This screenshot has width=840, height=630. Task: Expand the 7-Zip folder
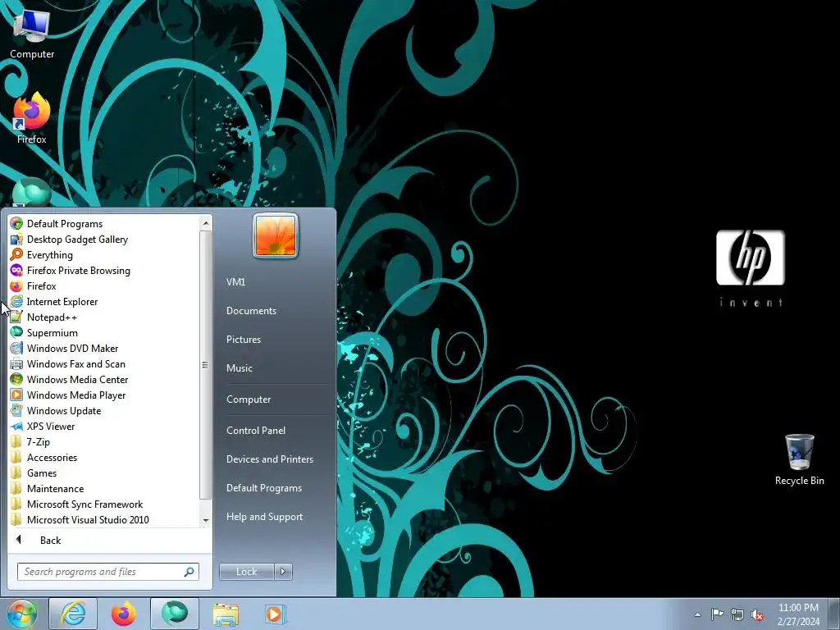(x=104, y=441)
